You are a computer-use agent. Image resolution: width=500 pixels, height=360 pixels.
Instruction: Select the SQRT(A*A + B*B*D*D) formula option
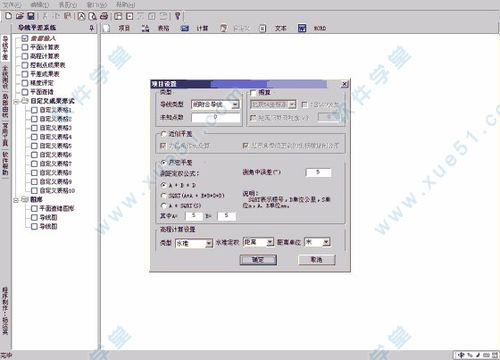(164, 196)
